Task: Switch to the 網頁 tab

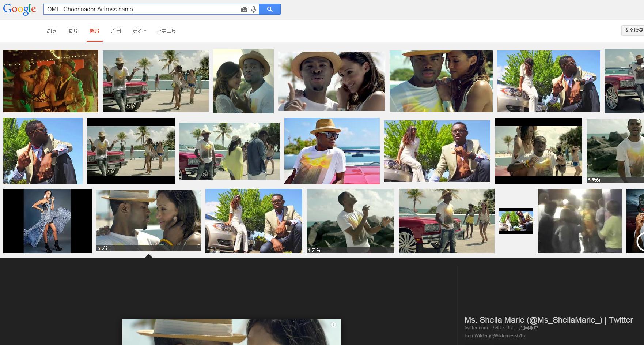Action: 52,31
